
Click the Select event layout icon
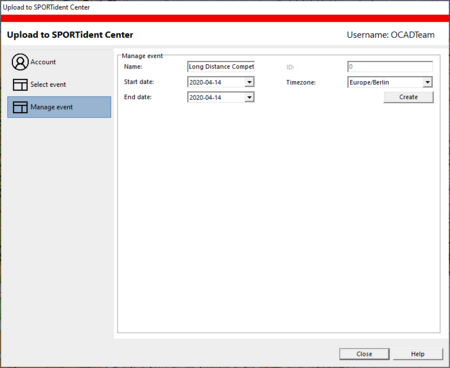point(20,85)
